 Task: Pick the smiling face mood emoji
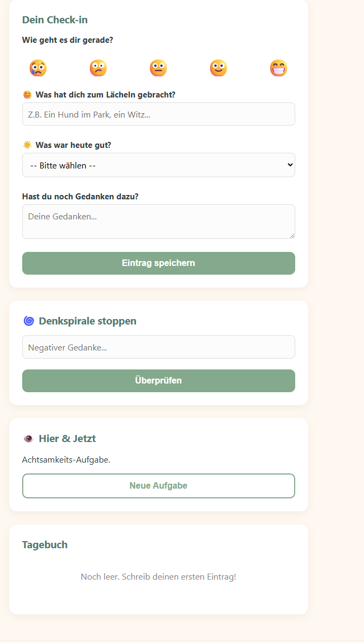coord(218,68)
